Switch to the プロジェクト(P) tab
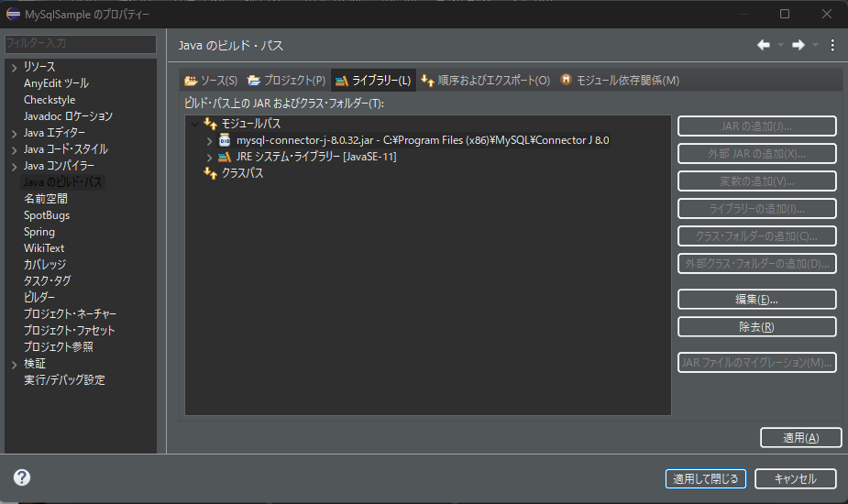The height and width of the screenshot is (504, 848). coord(286,81)
